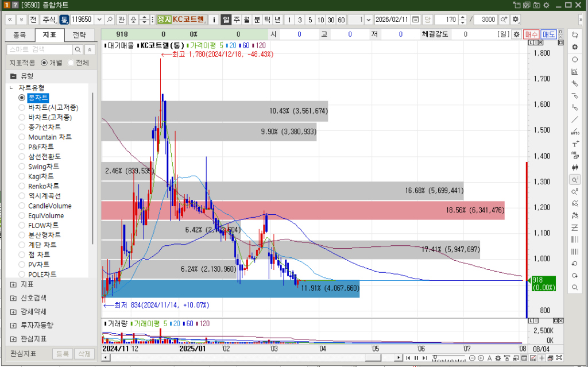This screenshot has width=588, height=367.
Task: Select the 분 minute period button
Action: [x=257, y=20]
